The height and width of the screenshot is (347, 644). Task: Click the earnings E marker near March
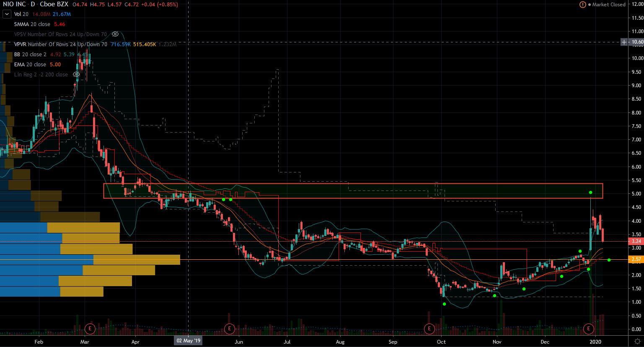click(x=90, y=329)
